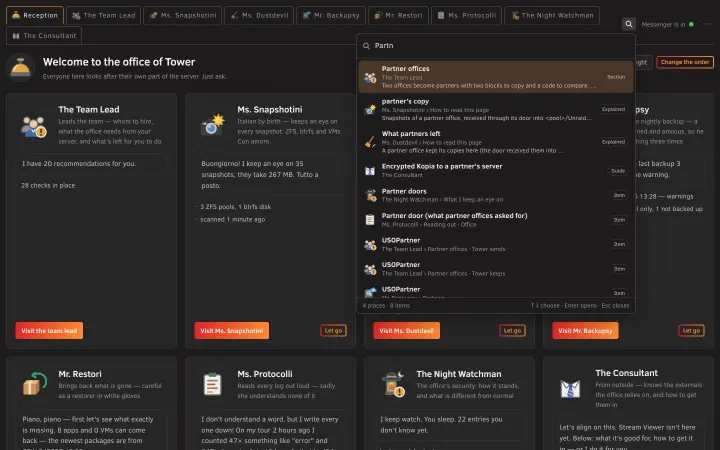Click the magnifier icon inside search box
The width and height of the screenshot is (720, 450).
pyautogui.click(x=366, y=46)
